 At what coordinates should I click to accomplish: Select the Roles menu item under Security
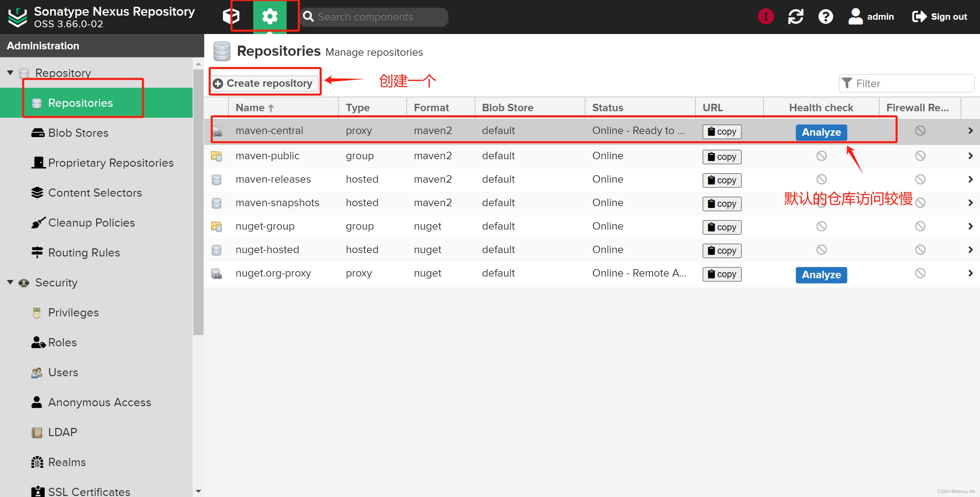pyautogui.click(x=62, y=342)
